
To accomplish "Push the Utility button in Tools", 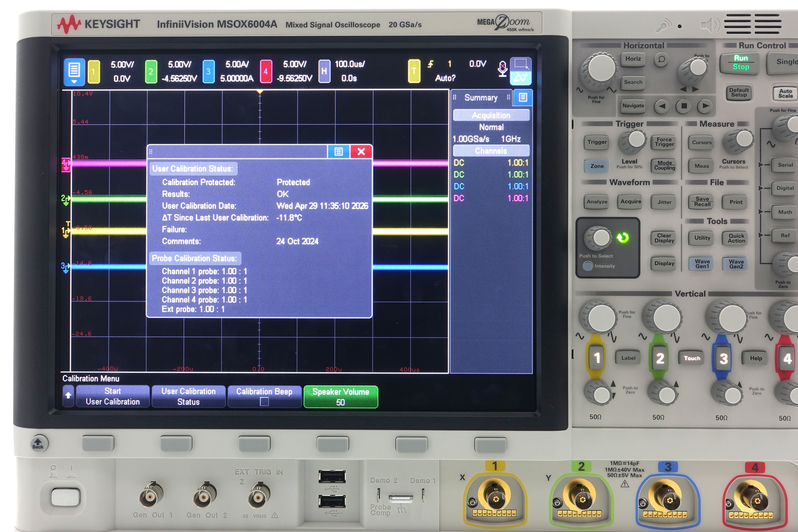I will [x=702, y=238].
